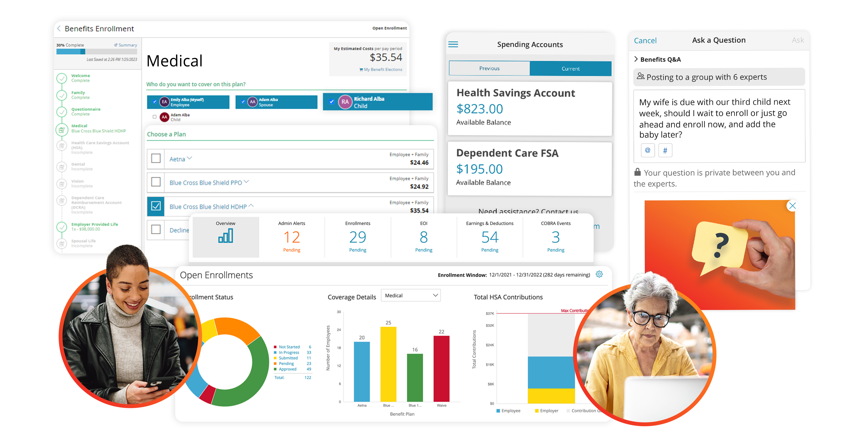Image resolution: width=868 pixels, height=434 pixels.
Task: Click the Overview bar chart icon
Action: (225, 236)
